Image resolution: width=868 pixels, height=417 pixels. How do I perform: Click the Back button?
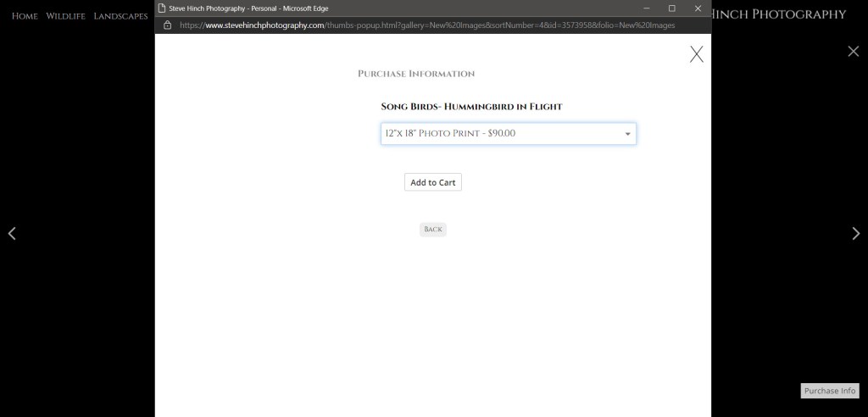point(432,230)
